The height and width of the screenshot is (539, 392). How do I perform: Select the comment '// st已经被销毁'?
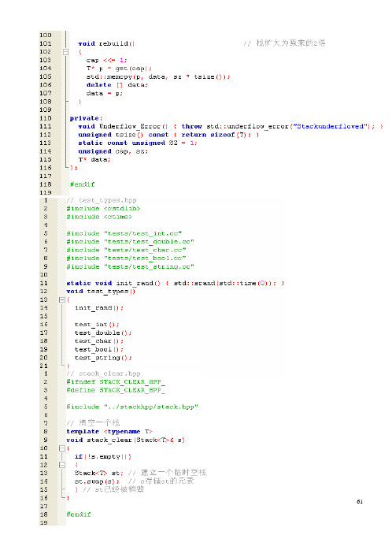coord(113,489)
